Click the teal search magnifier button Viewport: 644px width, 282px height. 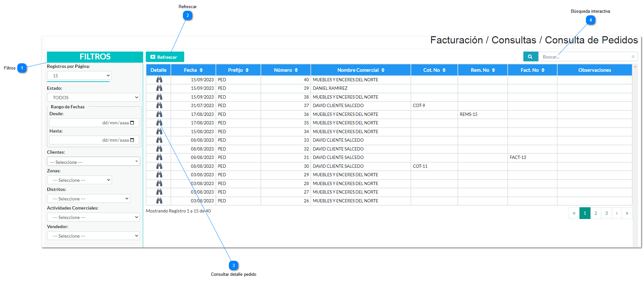click(x=531, y=56)
